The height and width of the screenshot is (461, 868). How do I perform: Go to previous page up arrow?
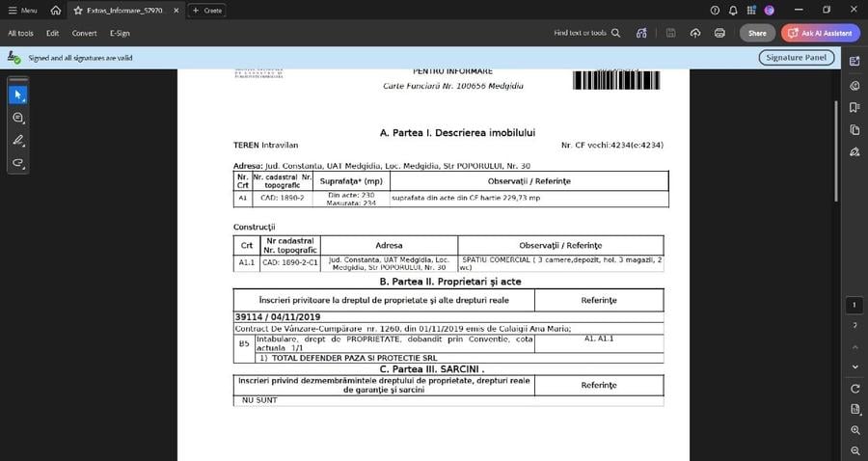coord(854,347)
